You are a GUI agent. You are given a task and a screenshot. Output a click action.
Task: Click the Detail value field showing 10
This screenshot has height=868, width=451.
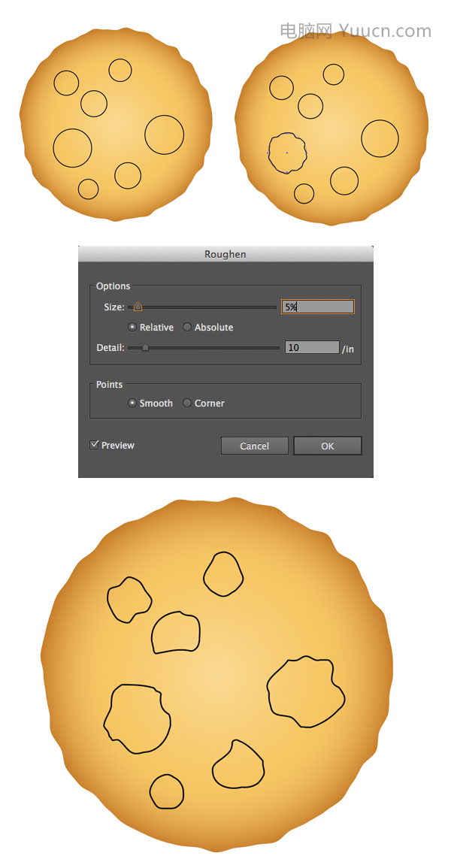(312, 348)
